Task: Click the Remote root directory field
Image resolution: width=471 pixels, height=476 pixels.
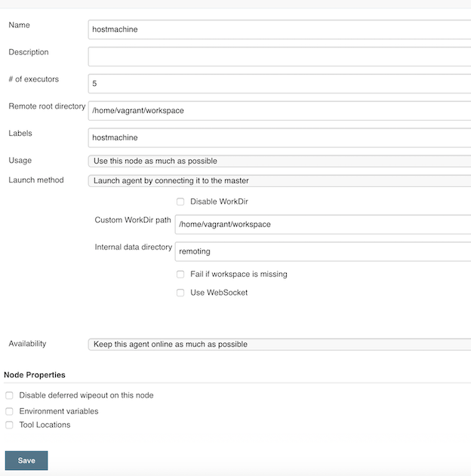Action: pos(279,111)
